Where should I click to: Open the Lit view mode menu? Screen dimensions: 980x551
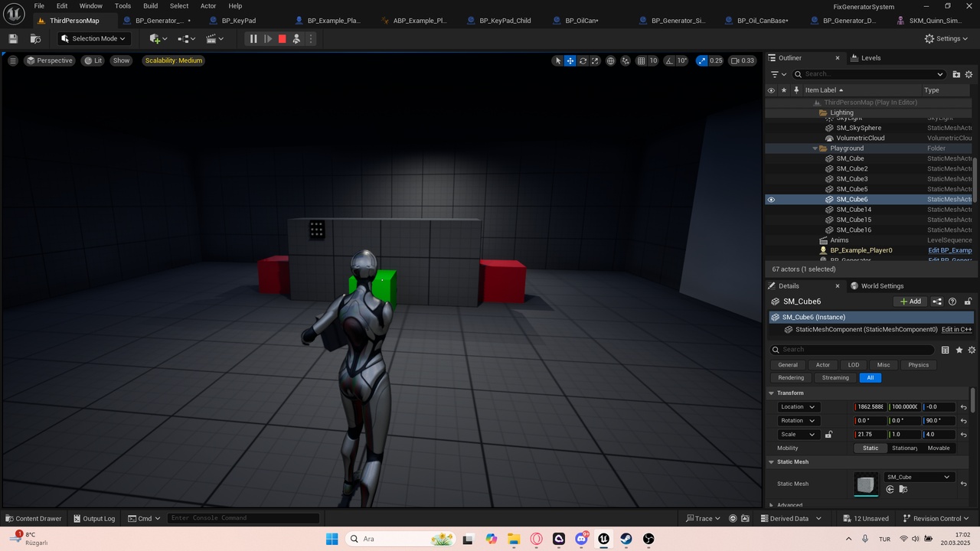coord(93,60)
